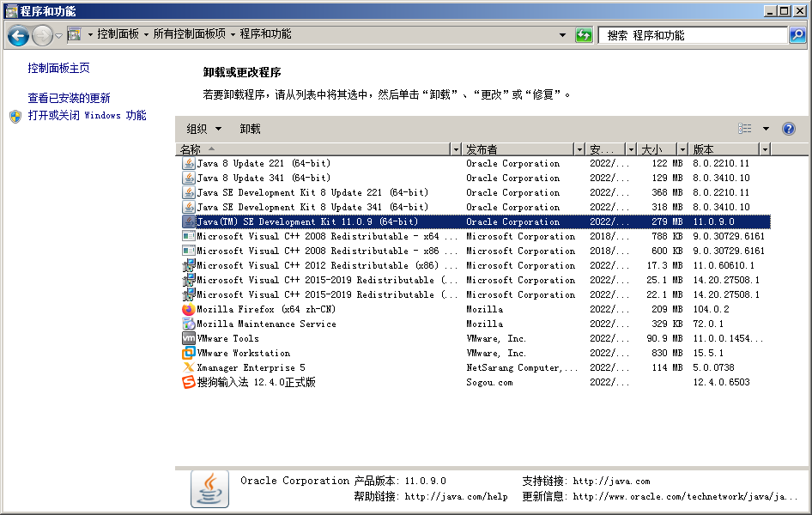Open 控制面板主页 link
The width and height of the screenshot is (812, 515).
pyautogui.click(x=58, y=68)
